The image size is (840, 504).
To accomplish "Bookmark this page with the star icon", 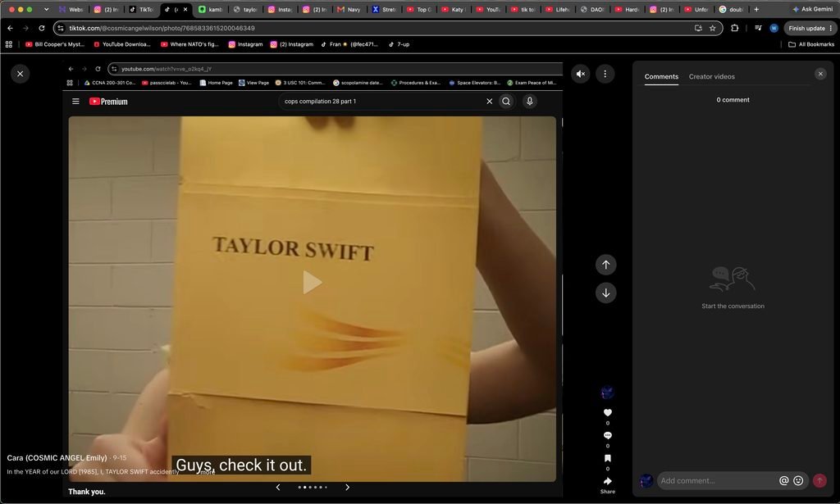I will [x=713, y=28].
